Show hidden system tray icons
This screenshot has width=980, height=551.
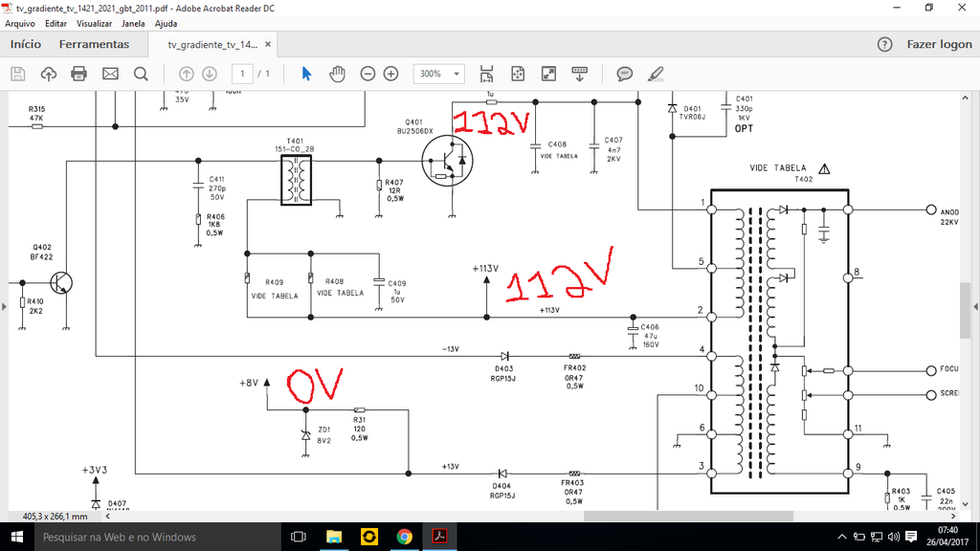pyautogui.click(x=842, y=537)
